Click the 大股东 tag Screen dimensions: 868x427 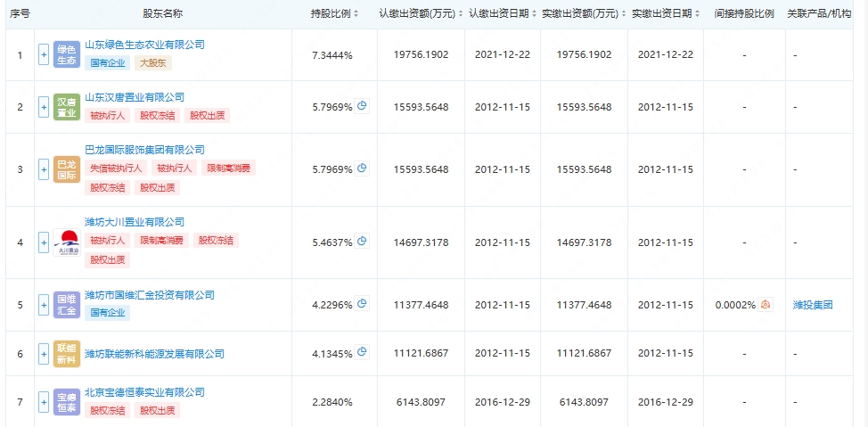point(153,63)
